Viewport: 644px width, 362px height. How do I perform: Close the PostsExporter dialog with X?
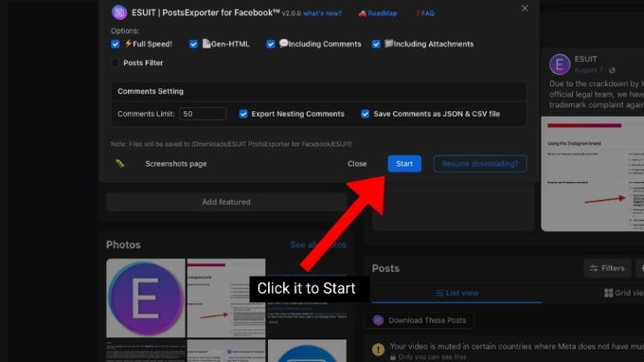pos(525,9)
